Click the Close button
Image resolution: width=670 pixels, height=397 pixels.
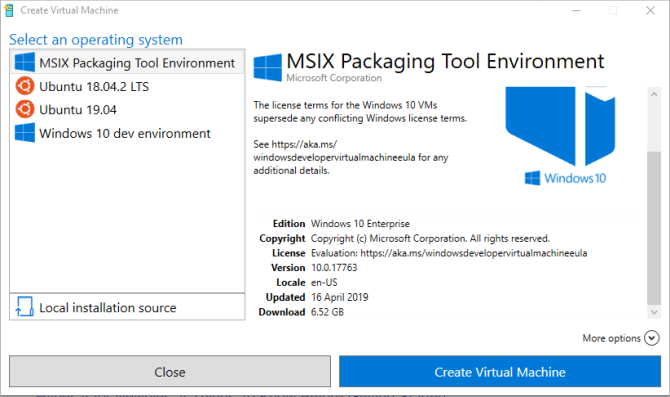(x=170, y=371)
